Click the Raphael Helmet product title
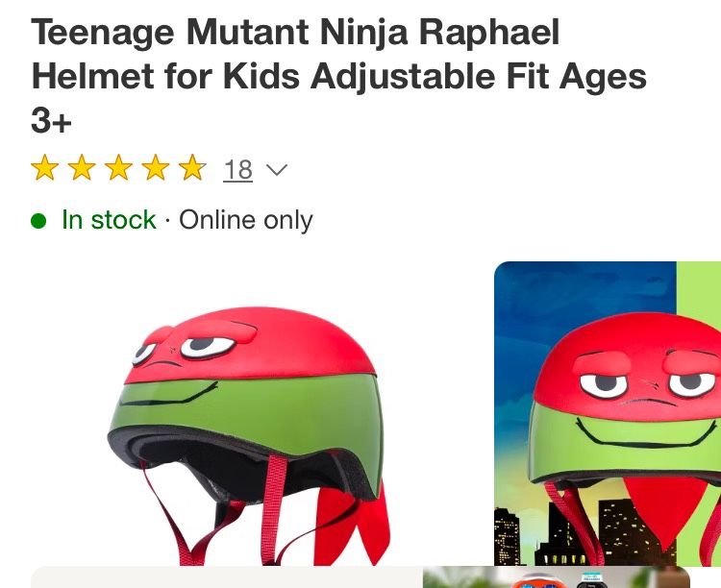This screenshot has height=588, width=721. [338, 77]
